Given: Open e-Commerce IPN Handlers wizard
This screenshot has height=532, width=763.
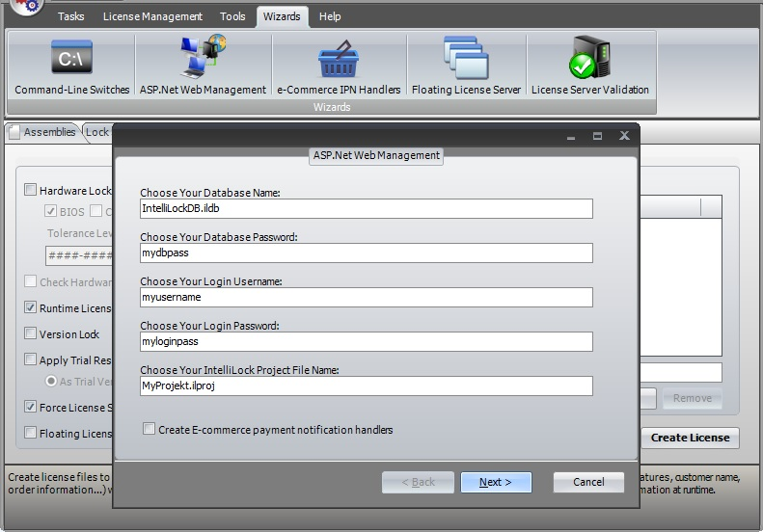Looking at the screenshot, I should tap(339, 66).
